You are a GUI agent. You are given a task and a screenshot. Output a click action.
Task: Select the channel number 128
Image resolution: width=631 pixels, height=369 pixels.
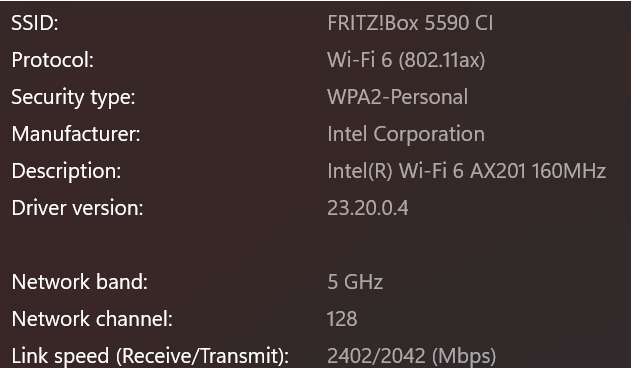pyautogui.click(x=342, y=319)
